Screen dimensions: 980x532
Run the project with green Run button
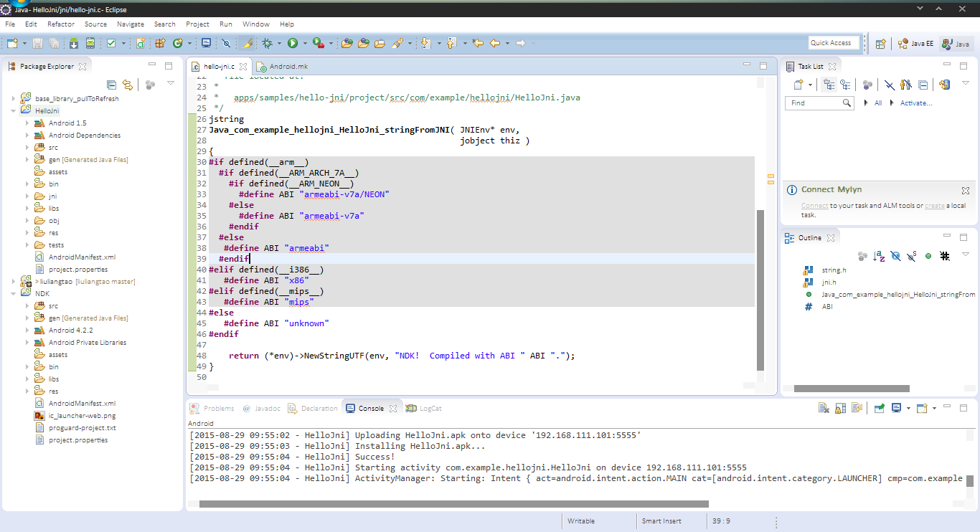click(x=292, y=43)
